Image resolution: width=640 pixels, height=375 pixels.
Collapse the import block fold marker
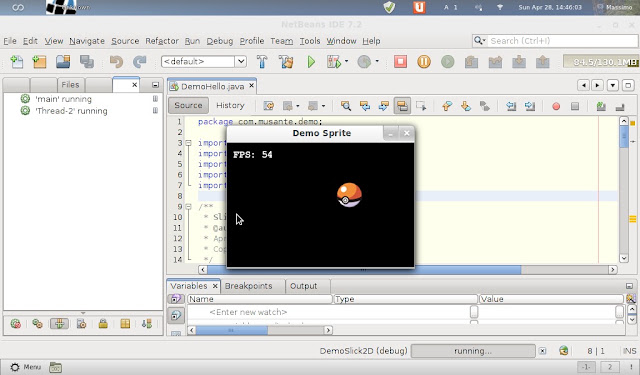pos(188,143)
